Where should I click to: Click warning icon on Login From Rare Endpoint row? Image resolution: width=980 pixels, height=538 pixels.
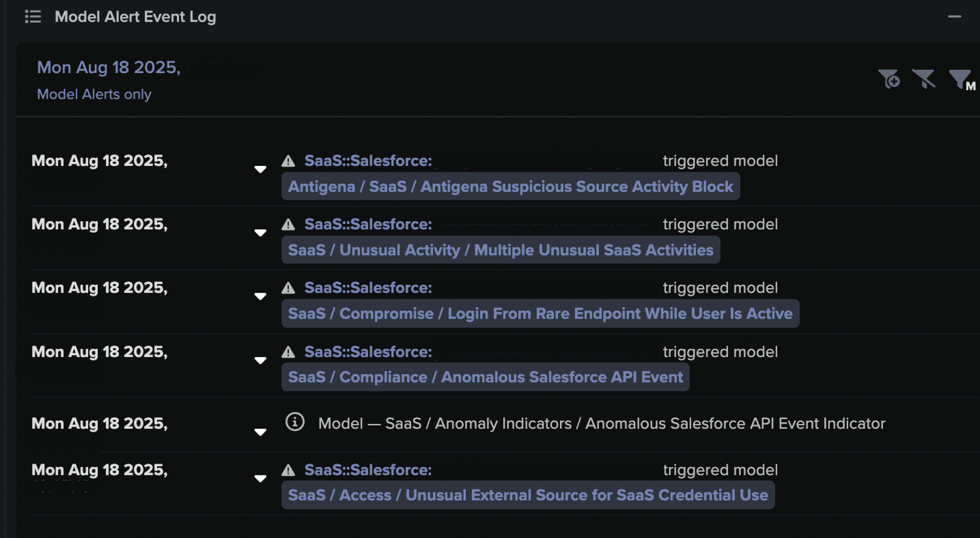tap(288, 287)
